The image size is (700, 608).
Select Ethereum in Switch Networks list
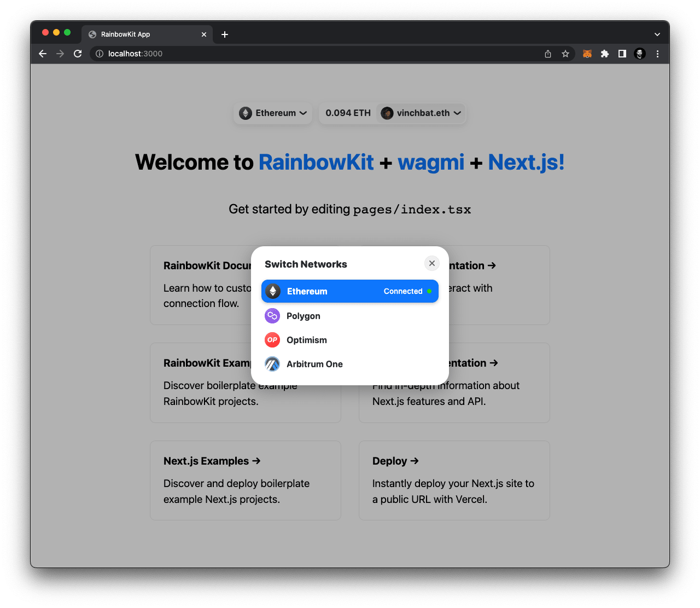tap(350, 291)
